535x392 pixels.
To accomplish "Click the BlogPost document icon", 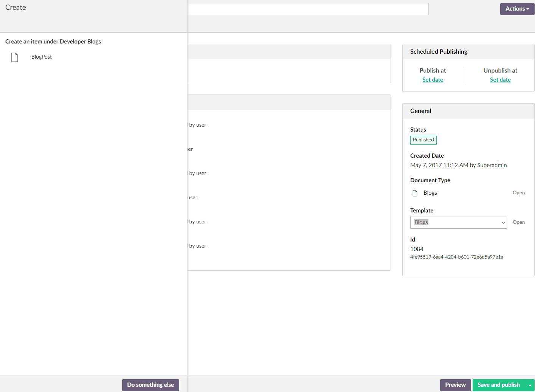I will point(15,57).
